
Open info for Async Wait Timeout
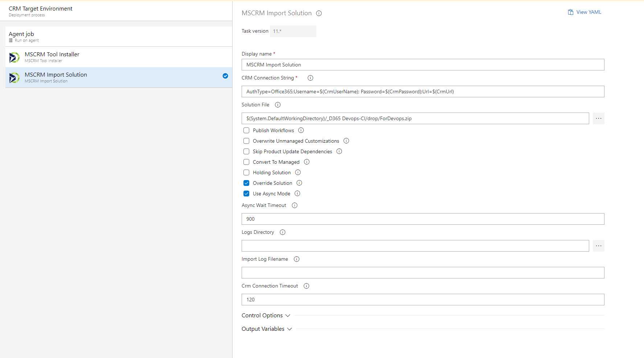(x=295, y=205)
